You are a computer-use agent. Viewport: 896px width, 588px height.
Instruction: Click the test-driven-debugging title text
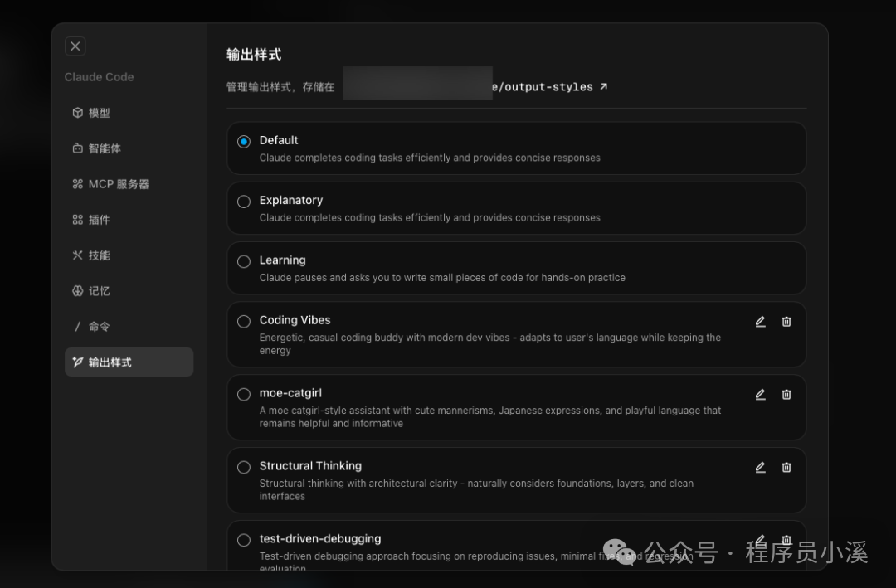pyautogui.click(x=320, y=539)
